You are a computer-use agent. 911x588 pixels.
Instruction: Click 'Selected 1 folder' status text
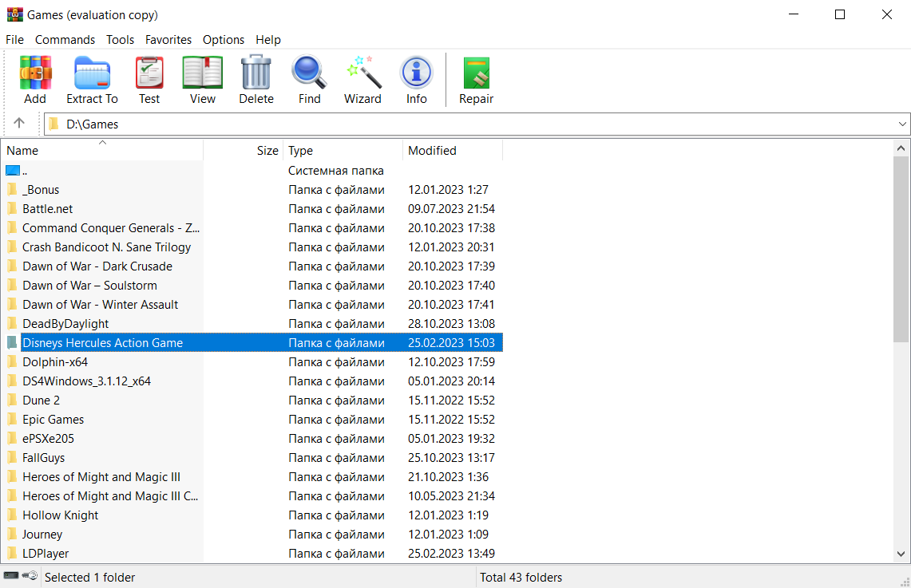tap(89, 577)
